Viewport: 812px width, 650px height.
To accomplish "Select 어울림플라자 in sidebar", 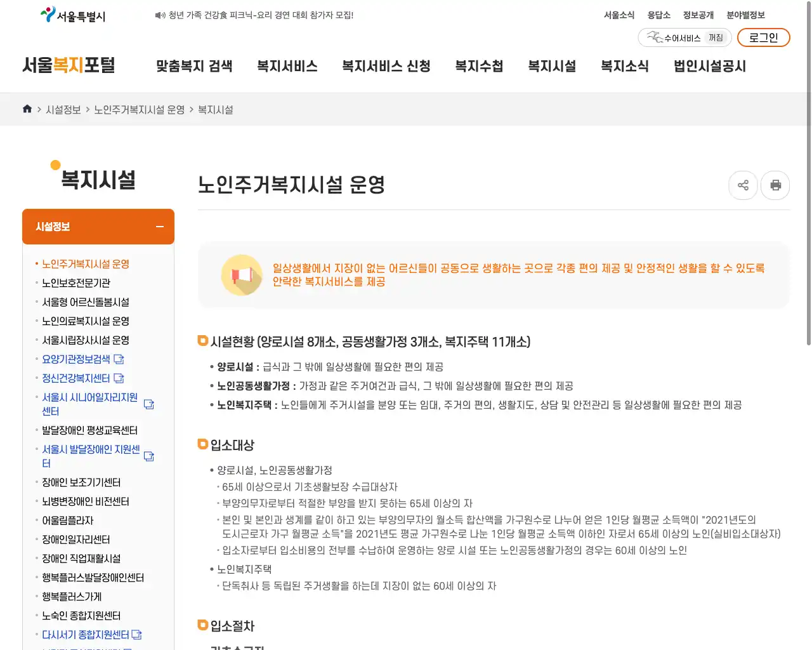I will [x=68, y=521].
